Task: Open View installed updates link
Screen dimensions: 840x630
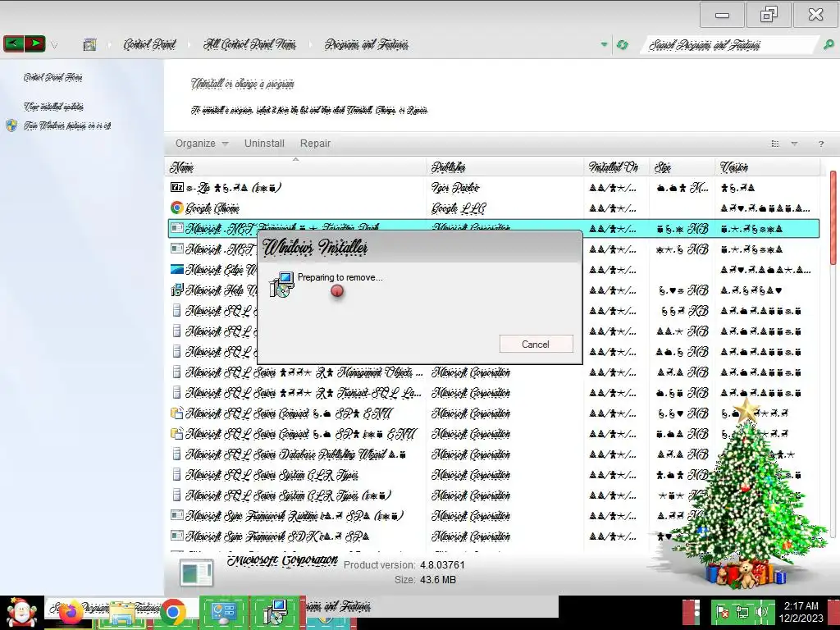Action: tap(53, 107)
